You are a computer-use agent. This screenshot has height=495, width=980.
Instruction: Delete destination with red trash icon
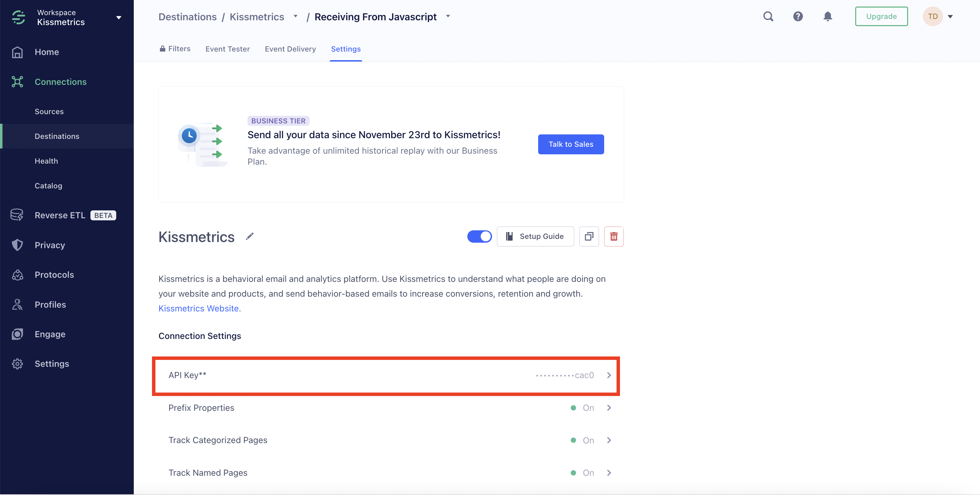point(614,236)
